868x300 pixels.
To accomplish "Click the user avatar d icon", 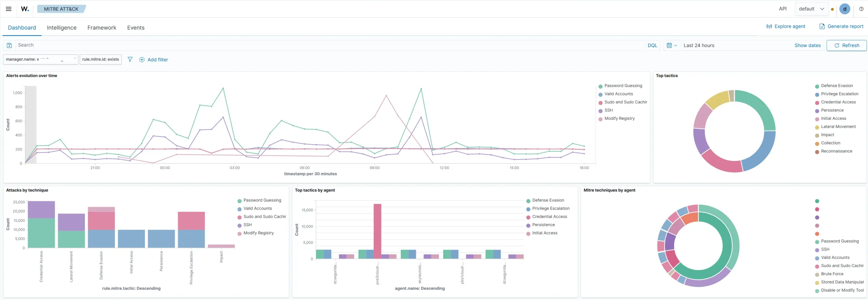I will click(x=845, y=9).
